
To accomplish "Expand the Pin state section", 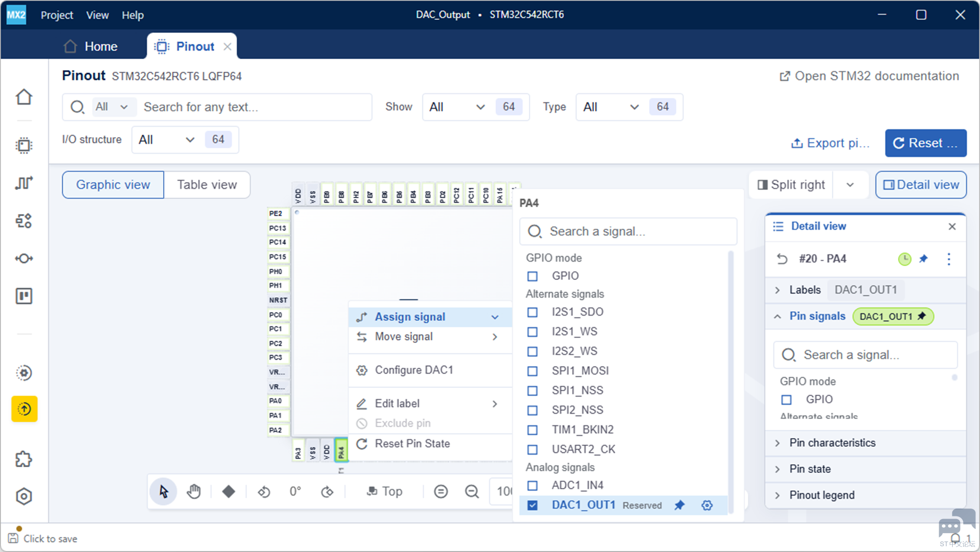I will click(x=865, y=469).
